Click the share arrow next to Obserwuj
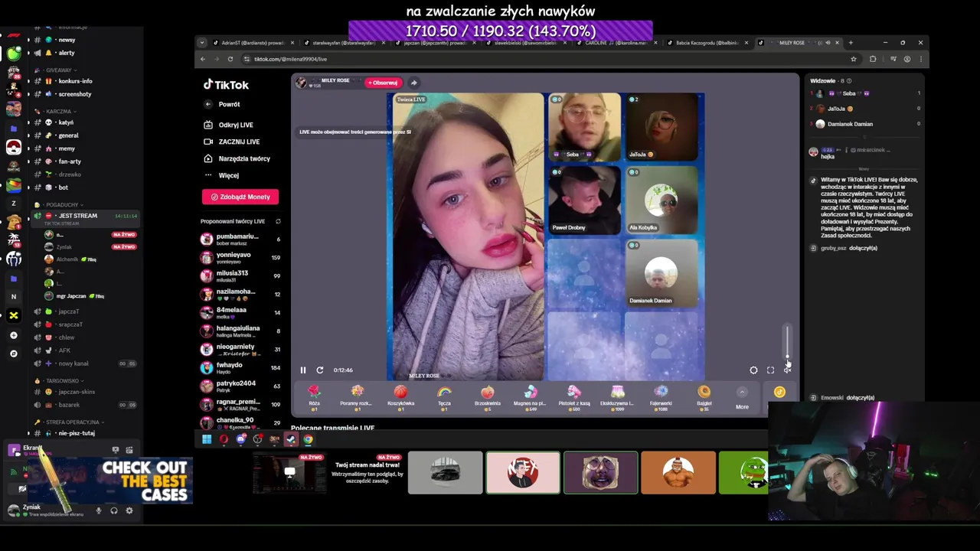The height and width of the screenshot is (551, 980). click(x=413, y=83)
